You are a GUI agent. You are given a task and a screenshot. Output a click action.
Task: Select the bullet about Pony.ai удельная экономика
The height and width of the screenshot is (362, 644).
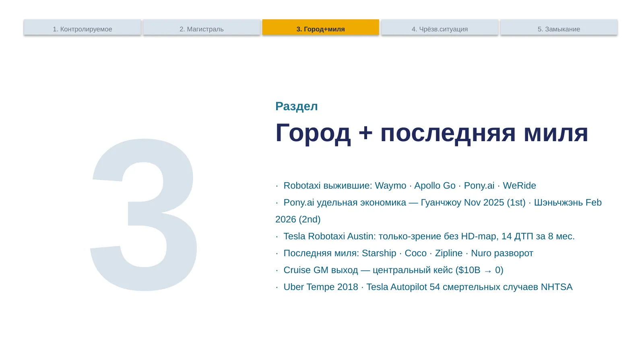click(438, 211)
